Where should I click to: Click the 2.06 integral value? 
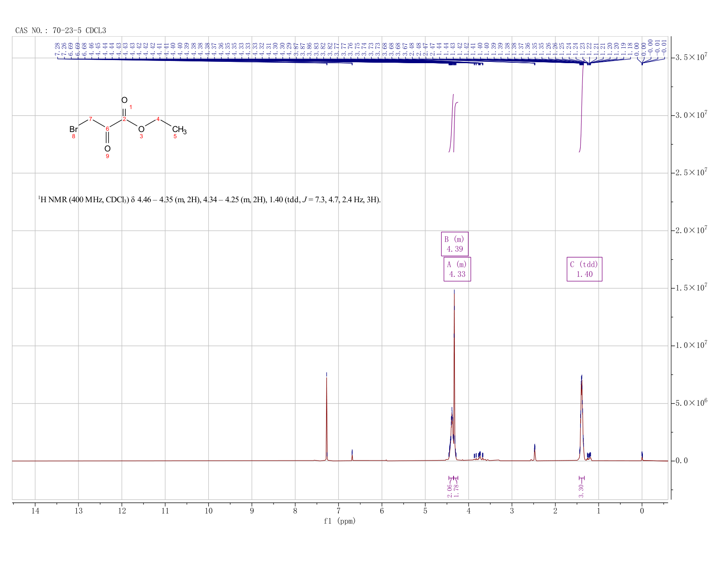(x=450, y=491)
